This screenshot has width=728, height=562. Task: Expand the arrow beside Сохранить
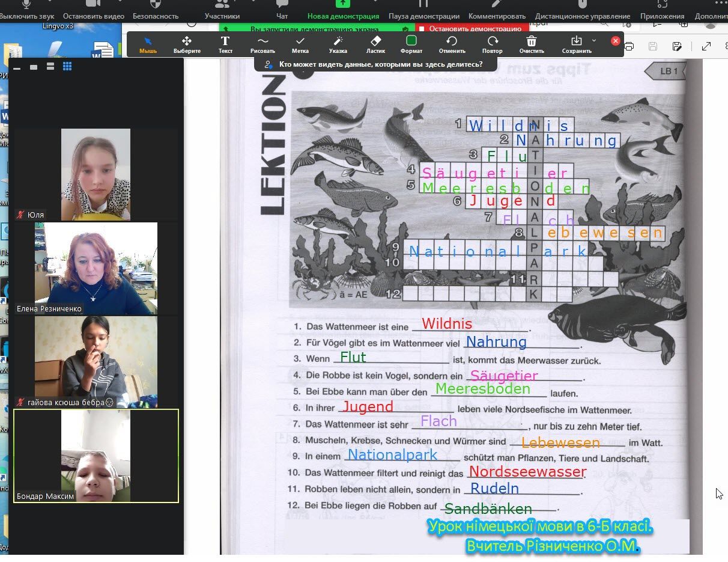tap(594, 41)
